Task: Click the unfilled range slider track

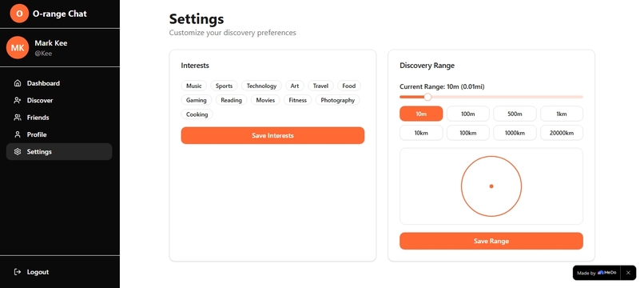Action: click(507, 97)
